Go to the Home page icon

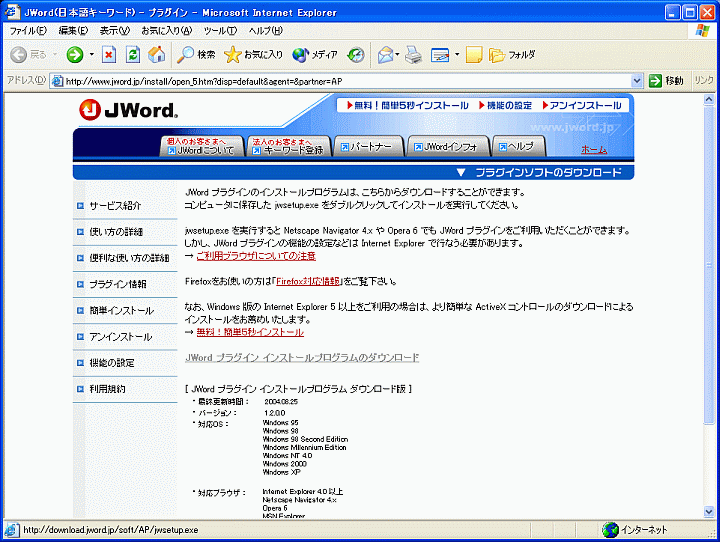(x=155, y=55)
